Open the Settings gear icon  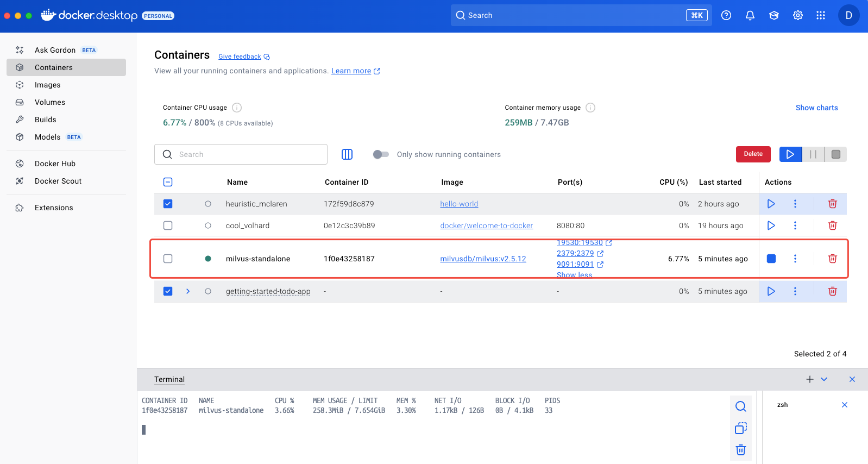[798, 15]
